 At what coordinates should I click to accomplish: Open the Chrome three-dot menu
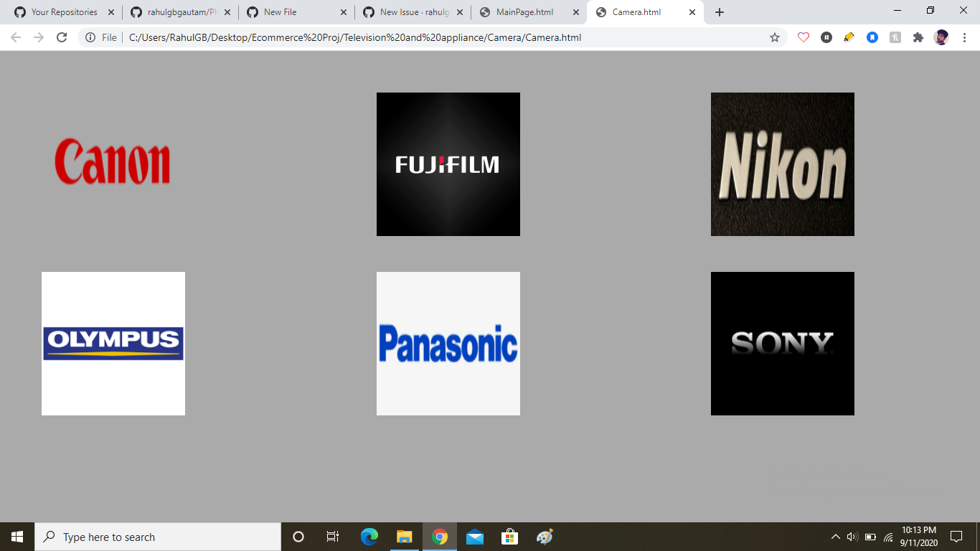point(964,37)
